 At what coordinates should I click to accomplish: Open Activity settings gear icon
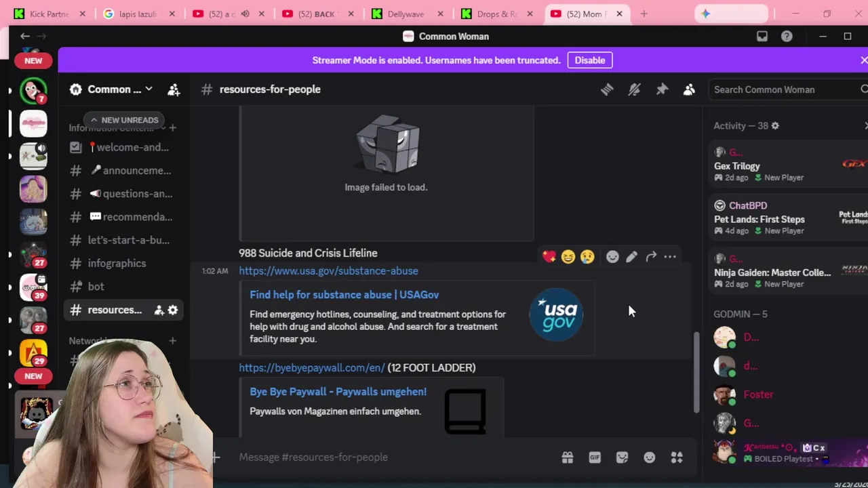[x=775, y=125]
